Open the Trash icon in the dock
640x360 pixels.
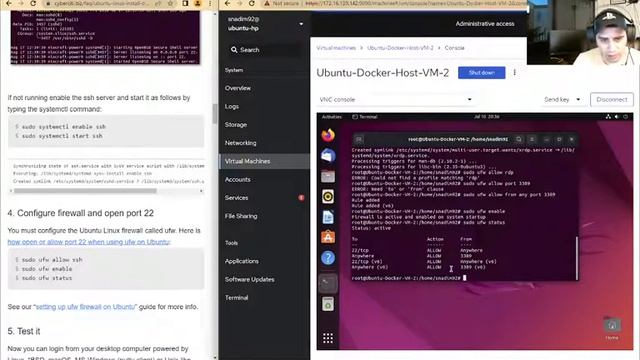click(x=328, y=304)
